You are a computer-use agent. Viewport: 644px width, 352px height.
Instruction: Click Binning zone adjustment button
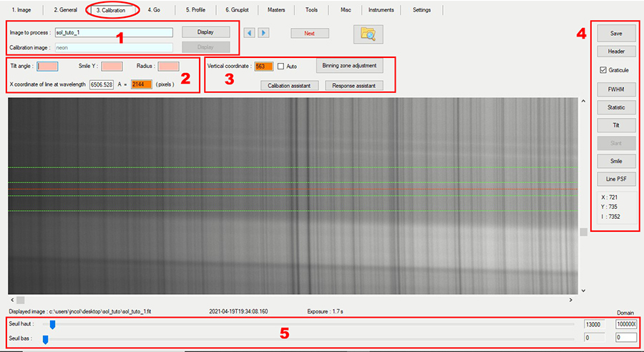pyautogui.click(x=350, y=66)
